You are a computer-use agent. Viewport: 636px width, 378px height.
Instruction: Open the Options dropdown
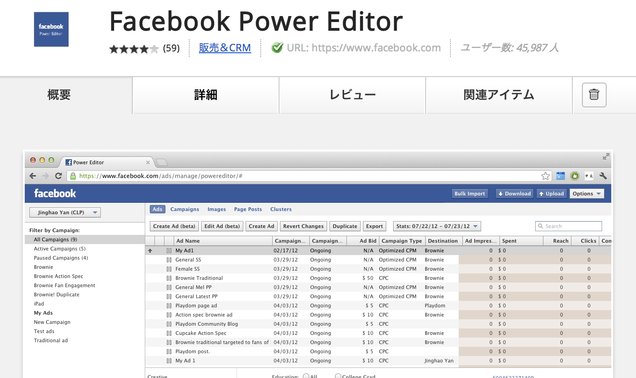point(587,193)
